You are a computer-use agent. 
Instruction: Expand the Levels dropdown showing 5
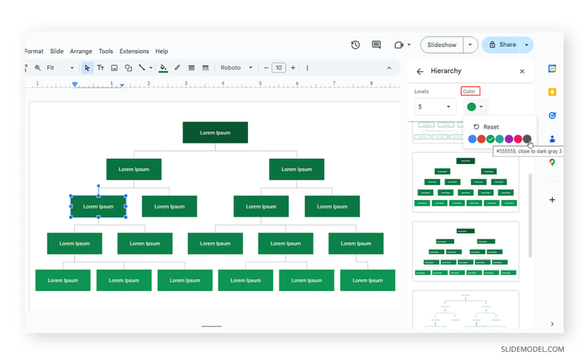tap(435, 107)
